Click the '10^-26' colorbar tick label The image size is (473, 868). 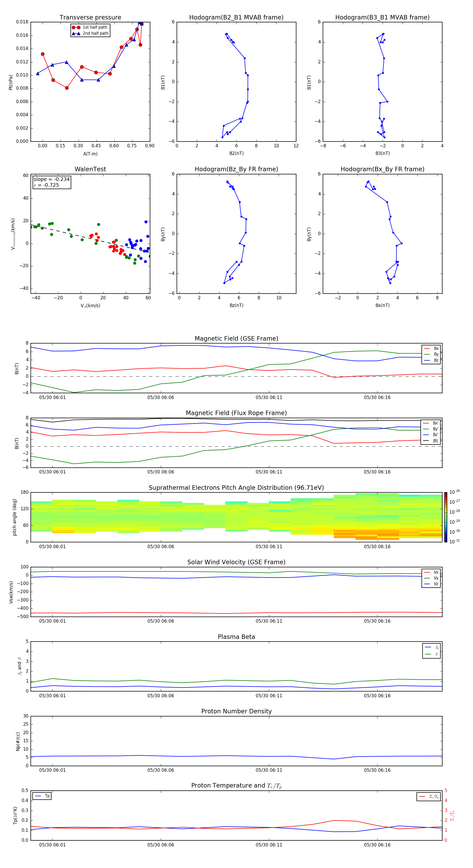pyautogui.click(x=455, y=492)
